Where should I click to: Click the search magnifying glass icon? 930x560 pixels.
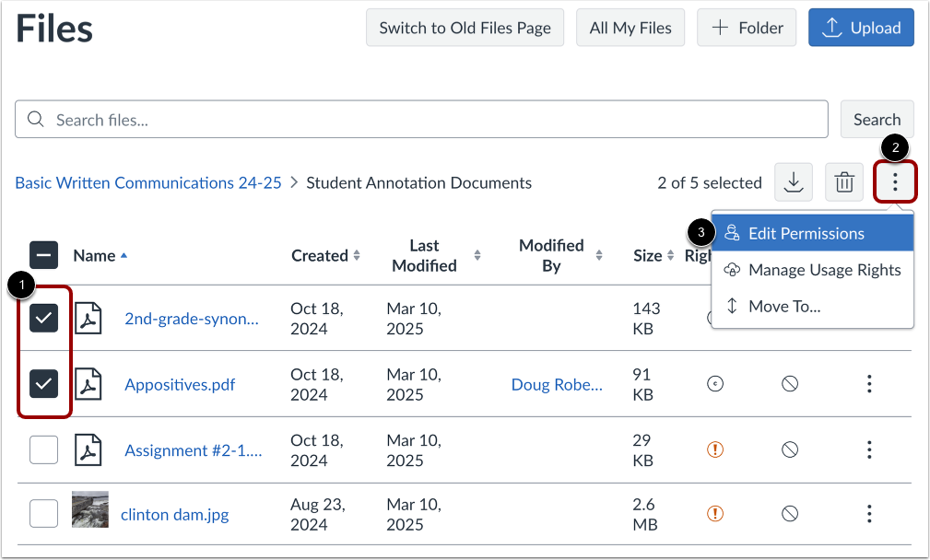click(x=35, y=119)
